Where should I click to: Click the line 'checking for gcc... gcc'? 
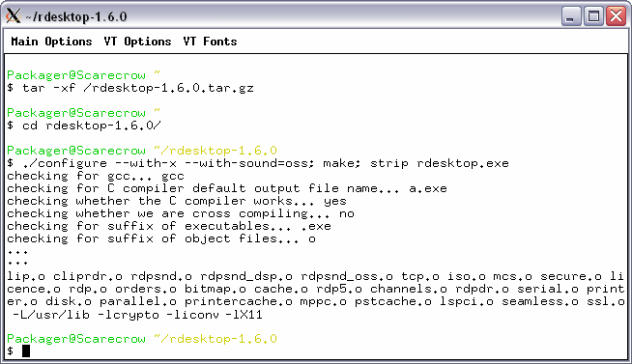(x=96, y=176)
